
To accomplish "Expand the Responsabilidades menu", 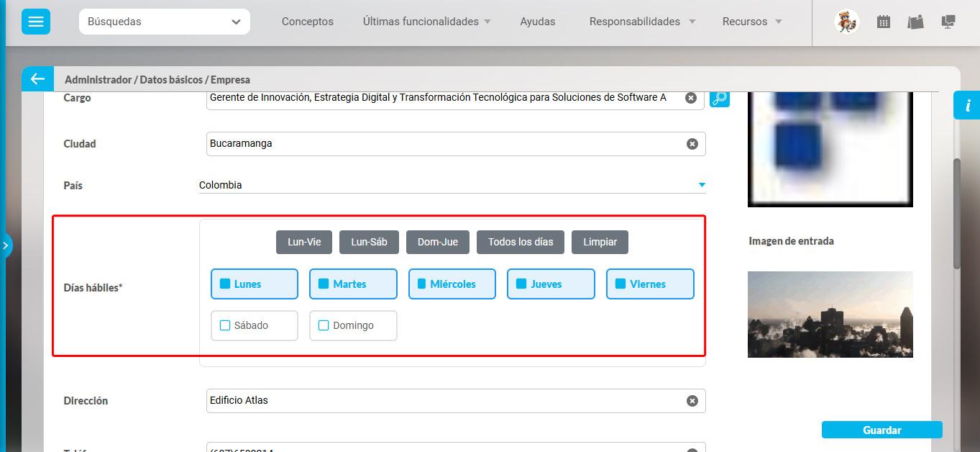I will click(642, 22).
